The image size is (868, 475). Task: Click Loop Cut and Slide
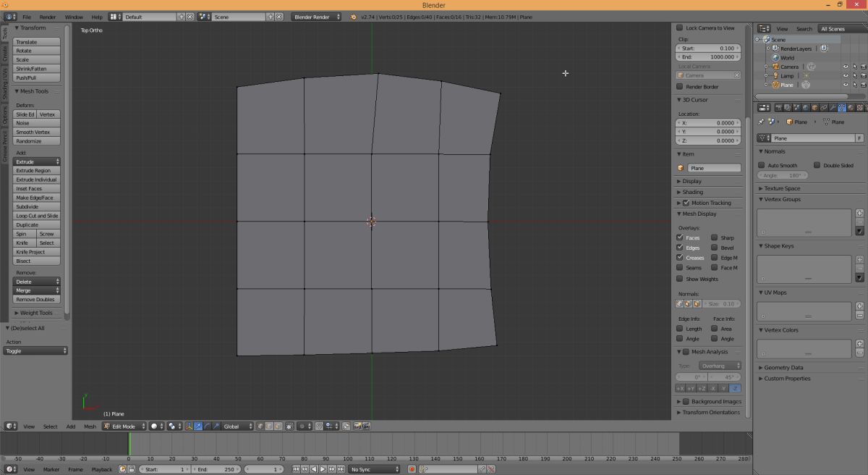click(x=37, y=216)
